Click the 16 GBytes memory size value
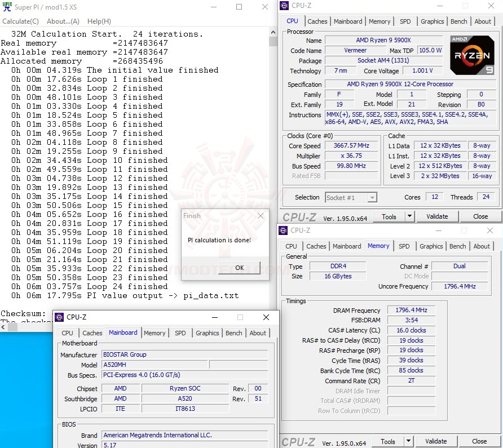This screenshot has height=448, width=503. 338,276
